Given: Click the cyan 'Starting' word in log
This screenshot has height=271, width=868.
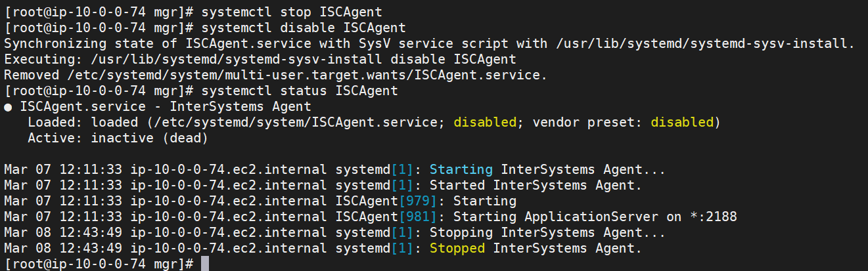Looking at the screenshot, I should (461, 170).
